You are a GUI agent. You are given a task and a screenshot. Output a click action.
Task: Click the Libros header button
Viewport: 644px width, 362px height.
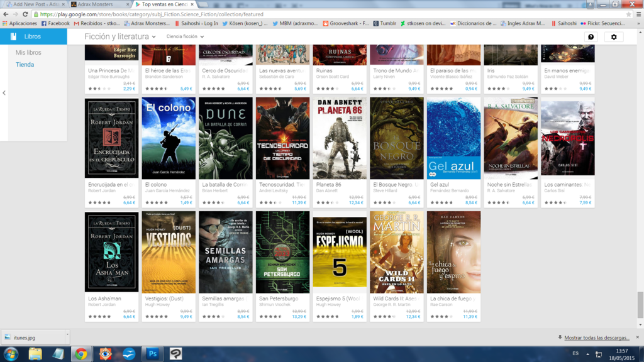pos(33,36)
